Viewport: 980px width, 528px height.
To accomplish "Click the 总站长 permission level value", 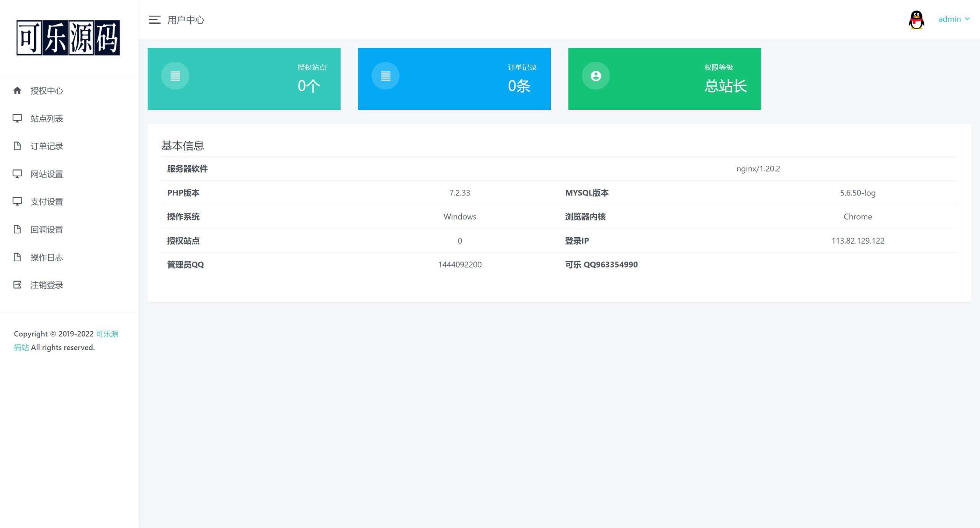I will [x=725, y=86].
